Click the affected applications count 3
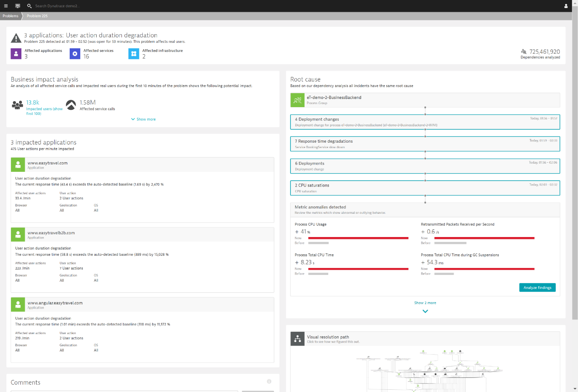 pos(26,57)
